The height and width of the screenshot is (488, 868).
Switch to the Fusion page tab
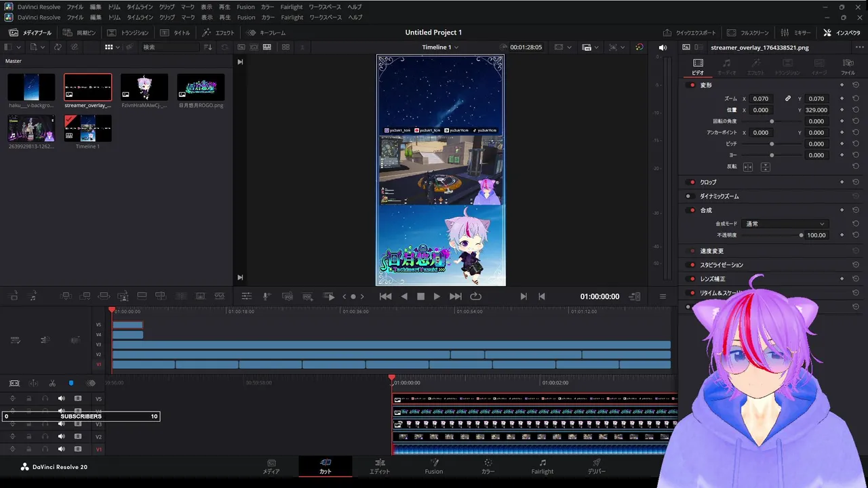pyautogui.click(x=434, y=466)
